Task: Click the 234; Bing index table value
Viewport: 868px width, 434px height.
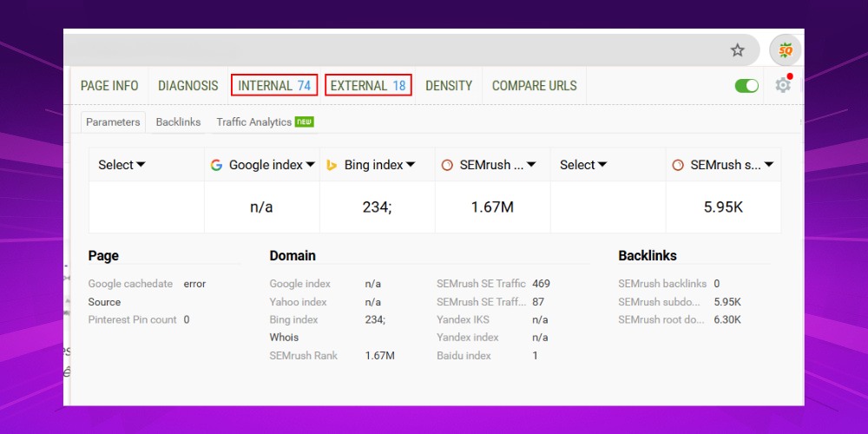Action: pos(377,207)
